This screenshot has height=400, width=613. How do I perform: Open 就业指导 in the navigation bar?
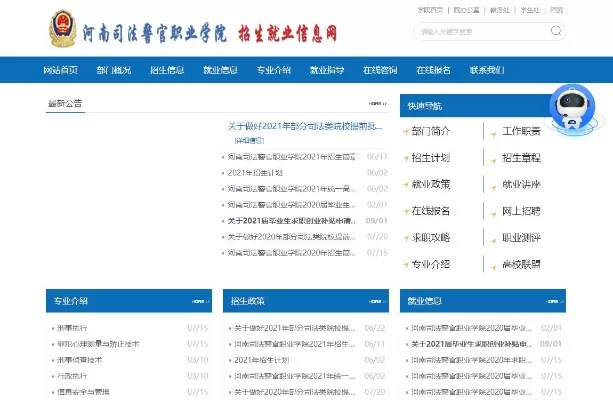[x=327, y=70]
